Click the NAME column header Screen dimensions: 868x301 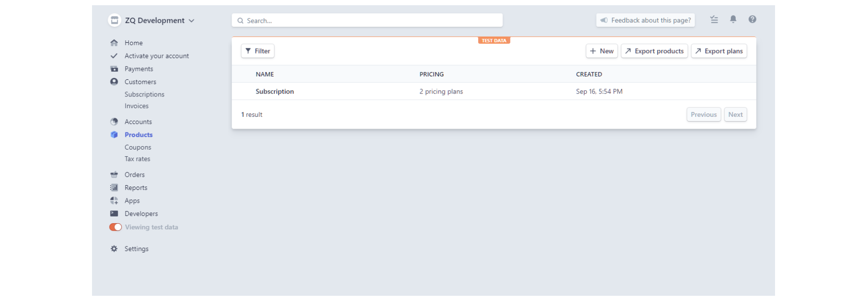[x=265, y=75]
